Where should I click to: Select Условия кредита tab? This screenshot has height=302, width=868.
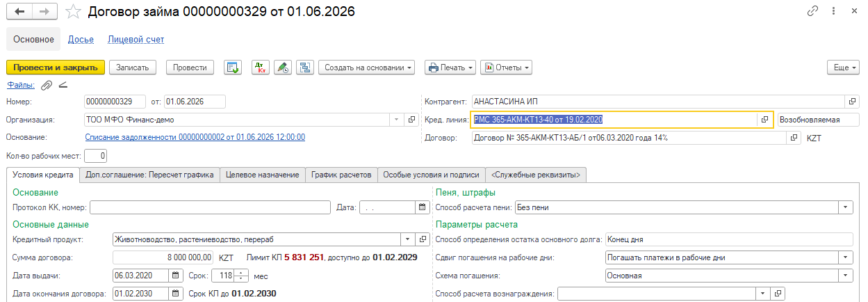(x=42, y=175)
